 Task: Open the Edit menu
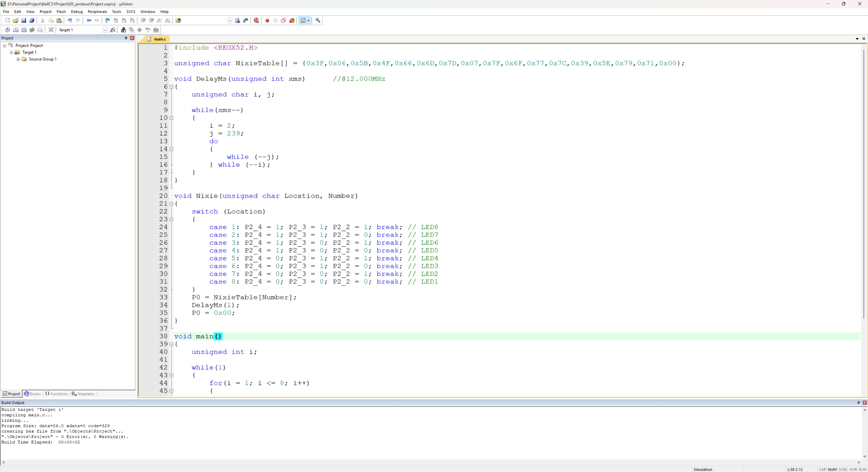[18, 12]
